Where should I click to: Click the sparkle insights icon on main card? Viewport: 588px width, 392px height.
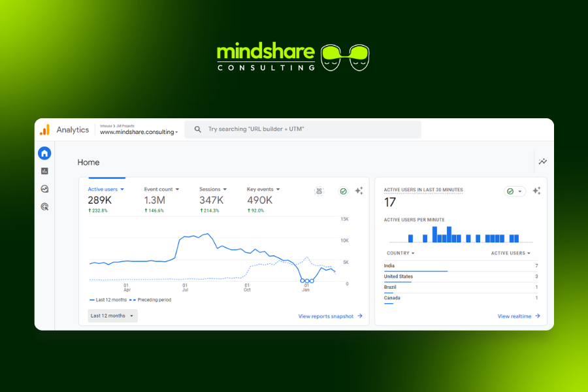[359, 191]
